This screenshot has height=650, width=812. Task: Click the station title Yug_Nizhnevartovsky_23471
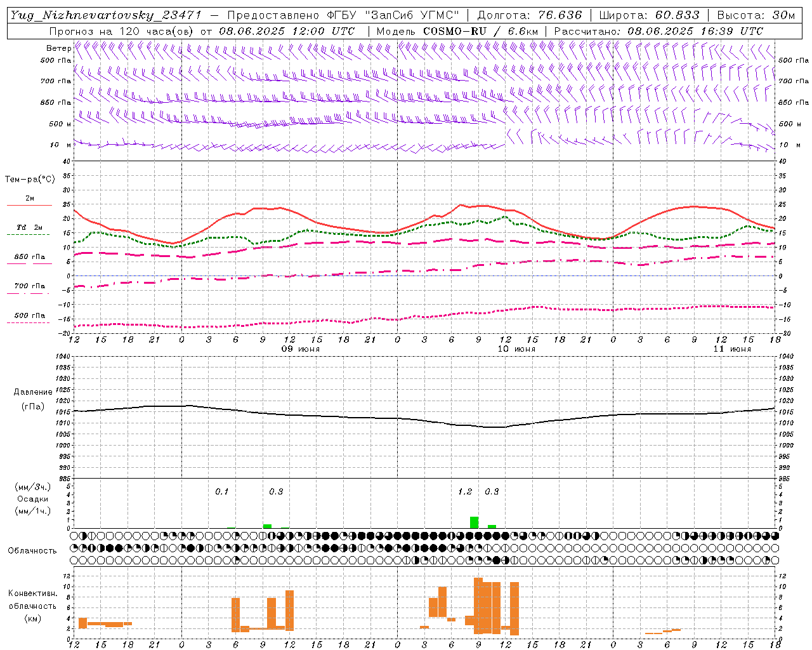(106, 15)
